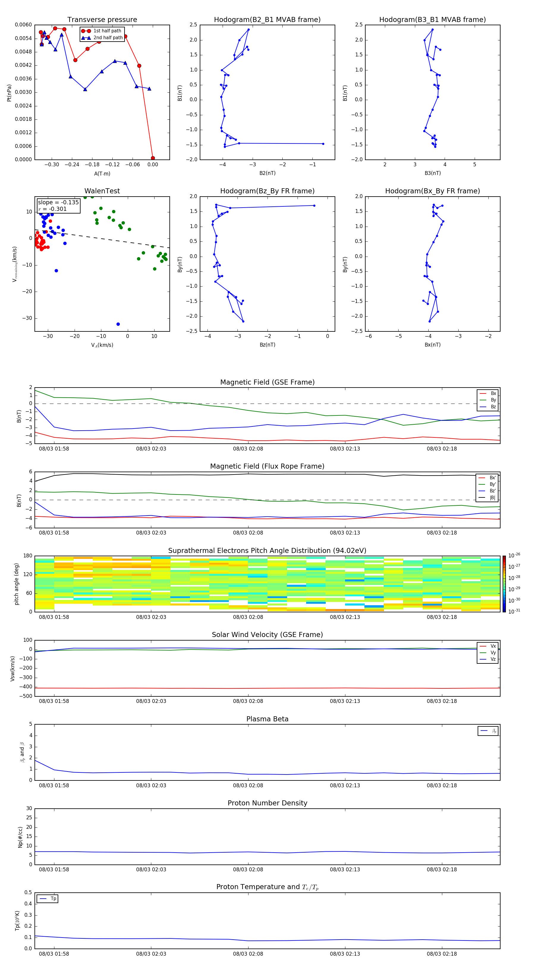535x980 pixels.
Task: Click the Plasma Beta plot title
Action: coord(267,719)
